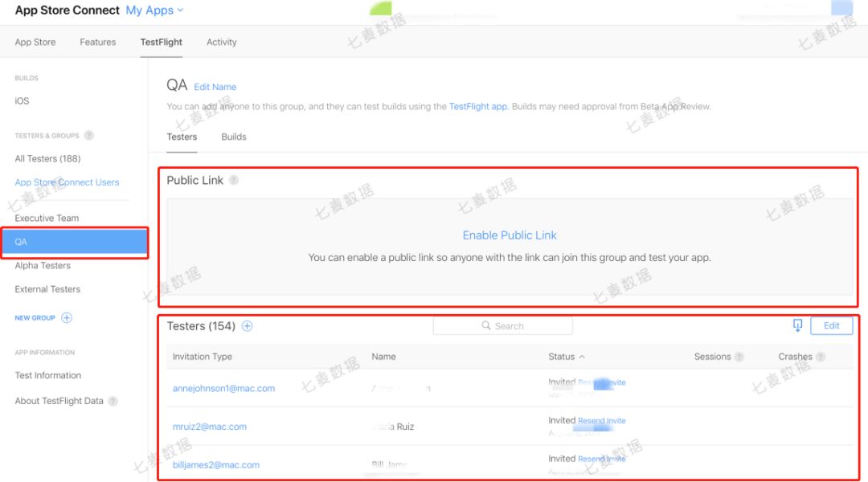Select the QA group in sidebar
This screenshot has width=868, height=482.
[x=75, y=242]
